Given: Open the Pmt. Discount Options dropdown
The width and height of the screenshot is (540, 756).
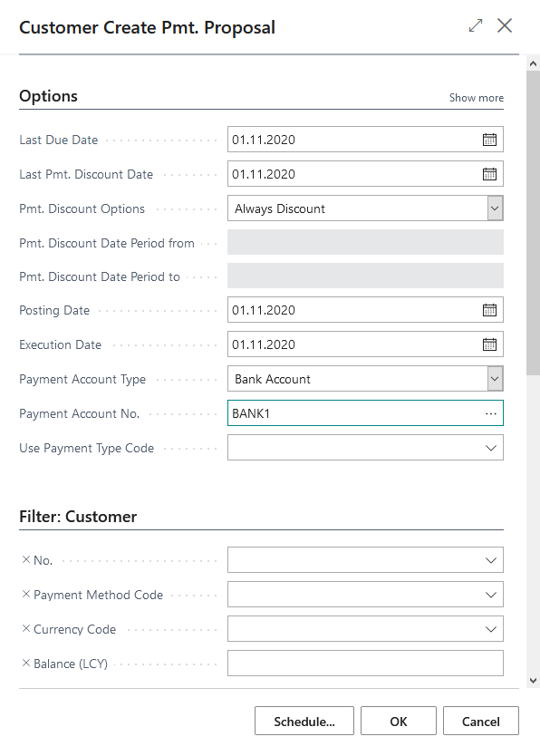Looking at the screenshot, I should pyautogui.click(x=495, y=208).
